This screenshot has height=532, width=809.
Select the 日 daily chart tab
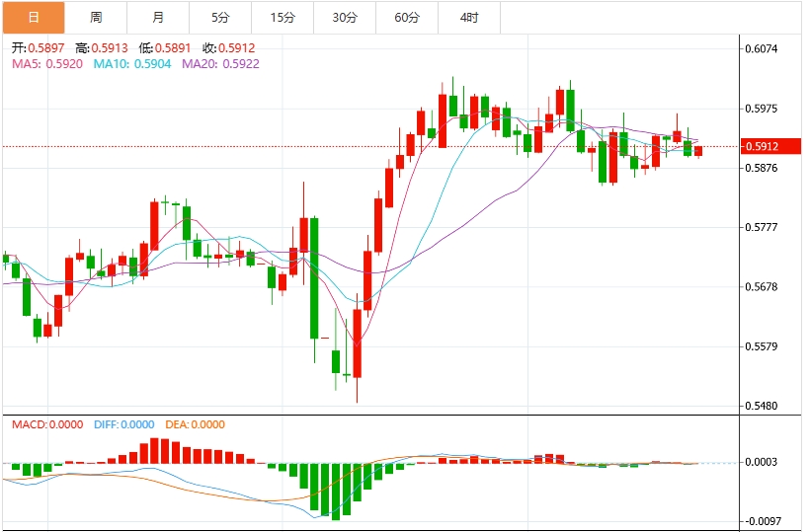tap(34, 18)
